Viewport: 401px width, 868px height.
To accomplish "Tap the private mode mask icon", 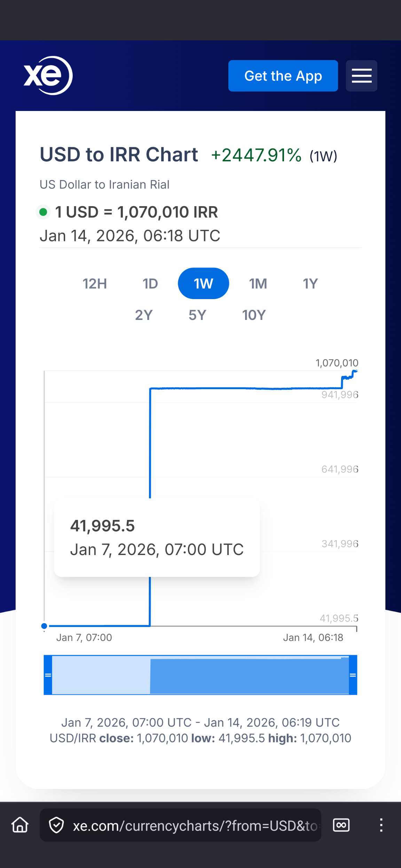I will pos(341,825).
